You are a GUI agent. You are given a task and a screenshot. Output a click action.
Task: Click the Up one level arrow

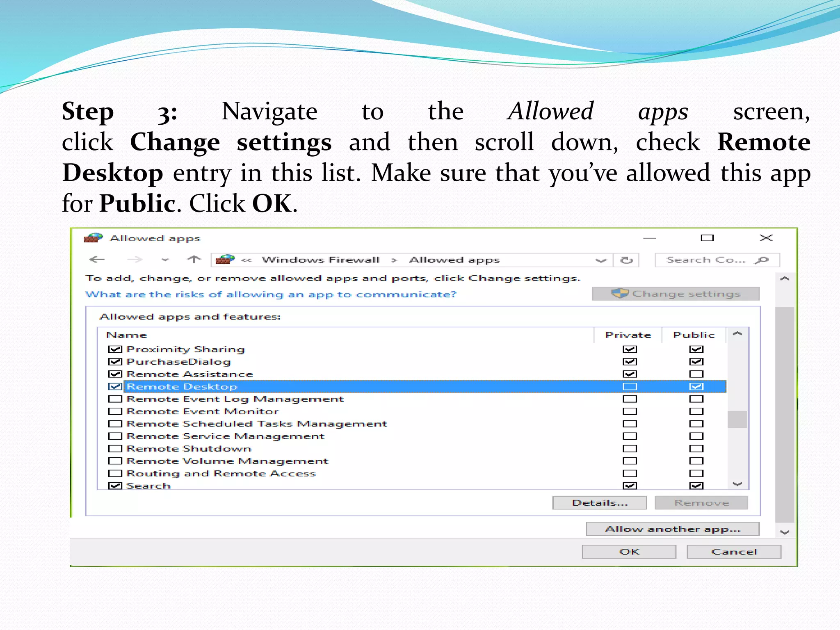[x=194, y=259]
